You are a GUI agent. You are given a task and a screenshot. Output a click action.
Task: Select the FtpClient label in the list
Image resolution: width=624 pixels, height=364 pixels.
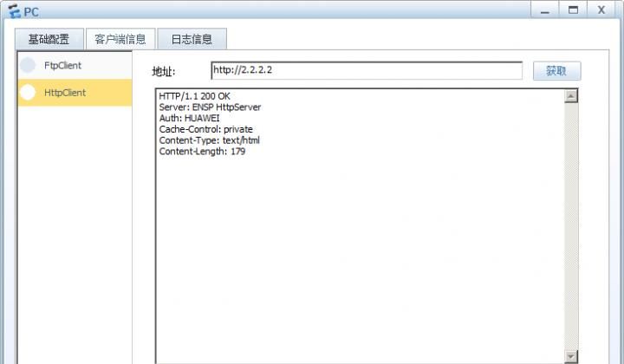62,65
